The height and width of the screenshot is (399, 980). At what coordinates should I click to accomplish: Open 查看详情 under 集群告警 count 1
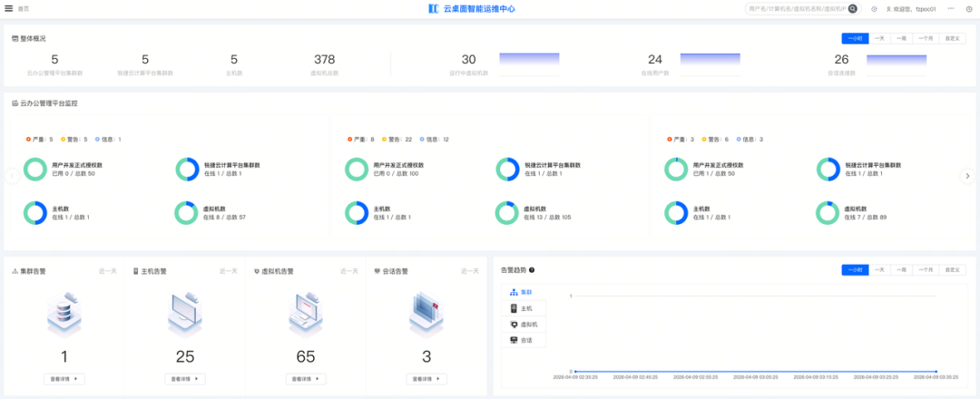(x=64, y=379)
